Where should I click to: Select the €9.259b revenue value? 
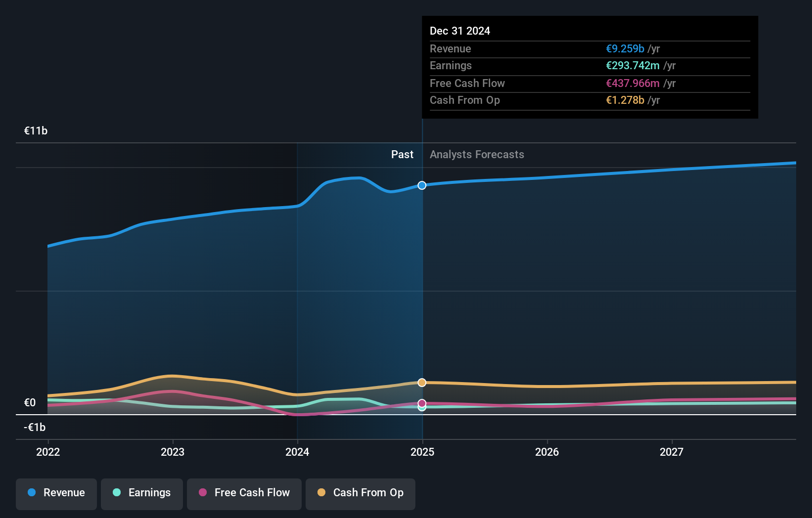pyautogui.click(x=625, y=48)
